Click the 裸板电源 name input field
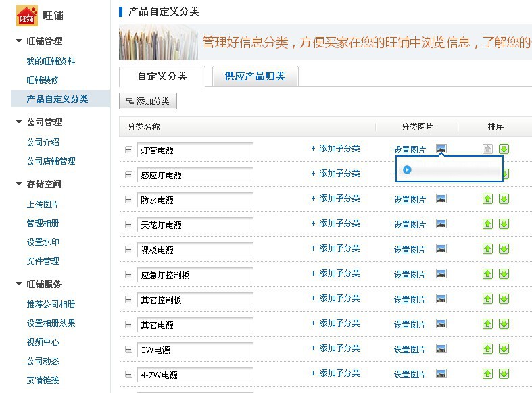 195,250
